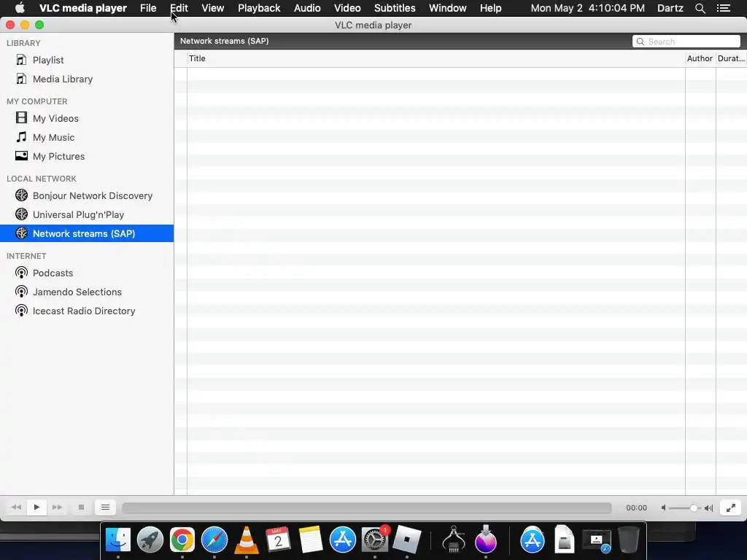Viewport: 747px width, 560px height.
Task: Skip to the previous track button
Action: (16, 507)
